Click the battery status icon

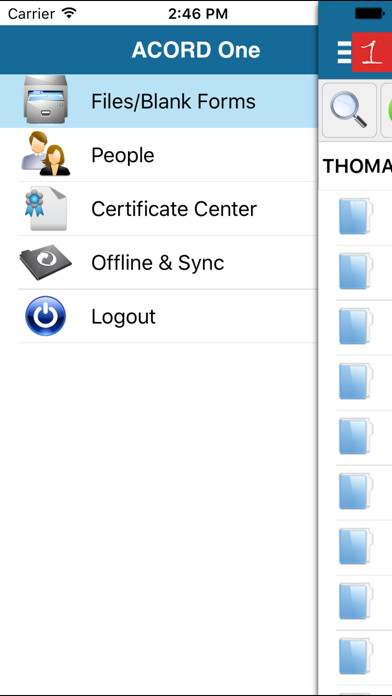[369, 14]
